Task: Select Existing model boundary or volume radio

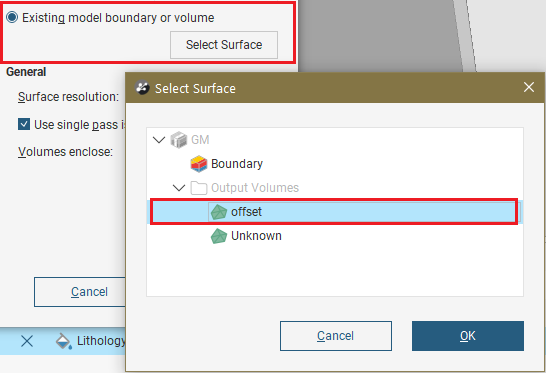Action: point(12,17)
